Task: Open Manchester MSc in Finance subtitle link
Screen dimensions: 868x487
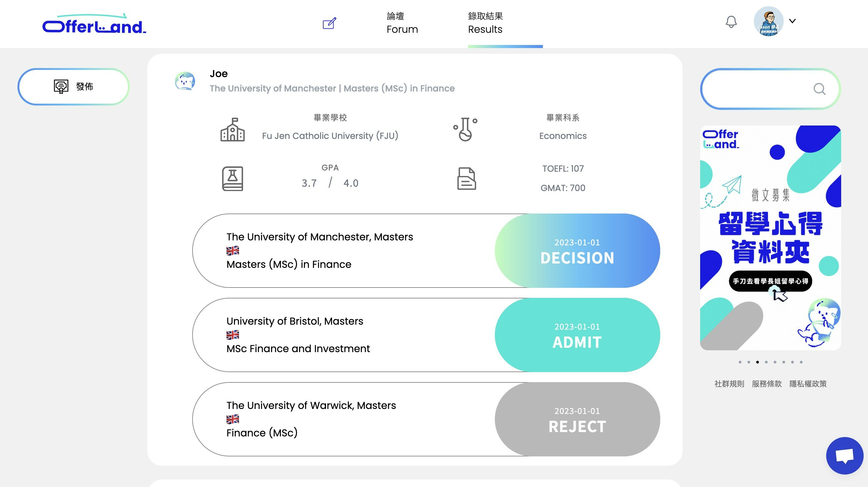Action: (332, 88)
